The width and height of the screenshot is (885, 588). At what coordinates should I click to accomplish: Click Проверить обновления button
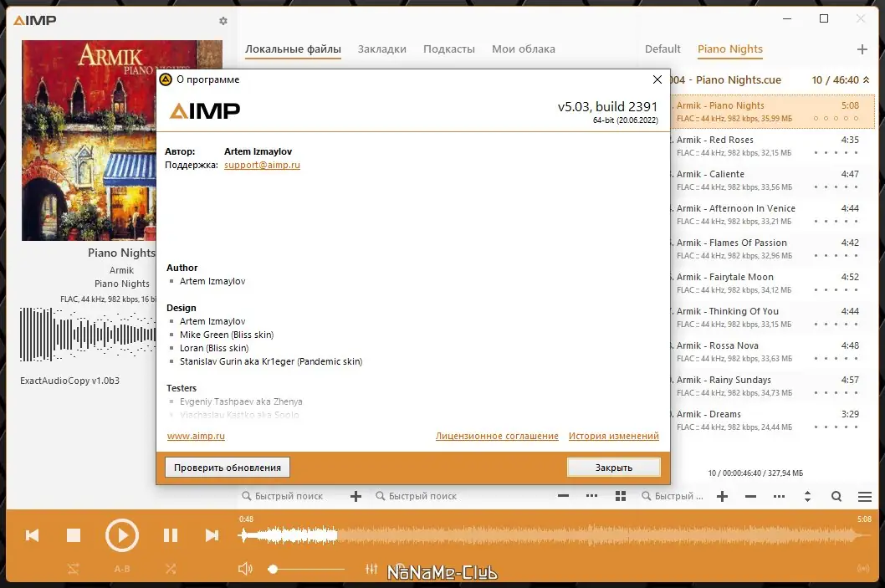pos(228,468)
